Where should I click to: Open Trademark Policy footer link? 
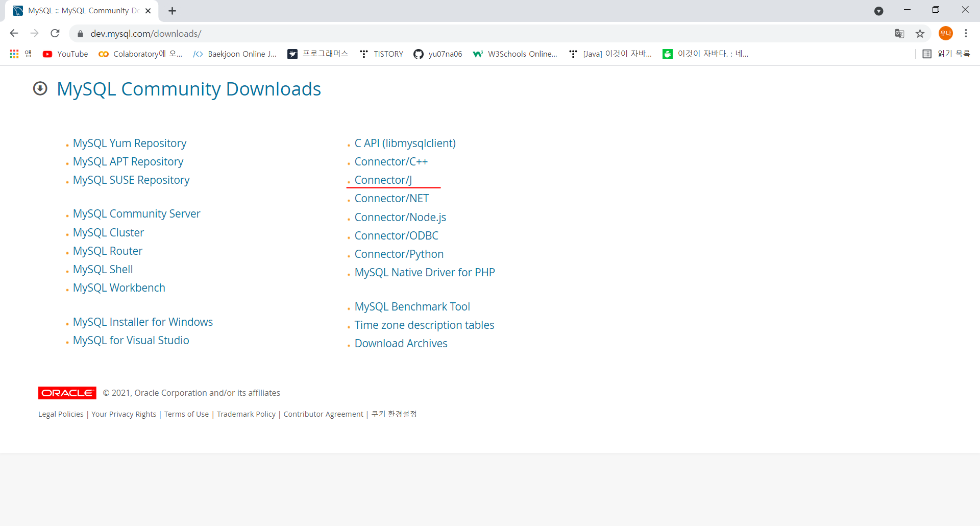tap(246, 414)
